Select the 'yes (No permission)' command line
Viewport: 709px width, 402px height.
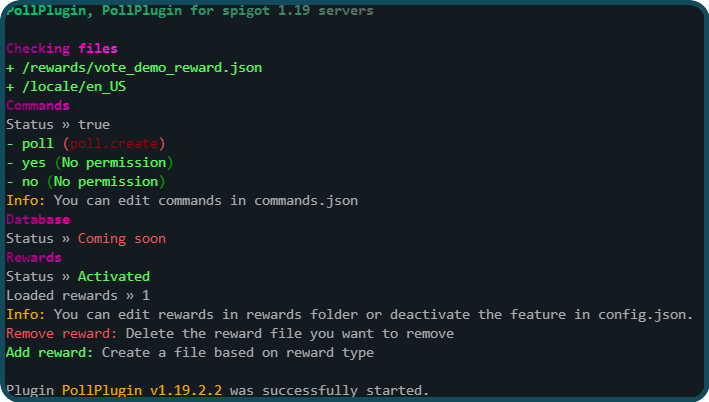pos(90,163)
